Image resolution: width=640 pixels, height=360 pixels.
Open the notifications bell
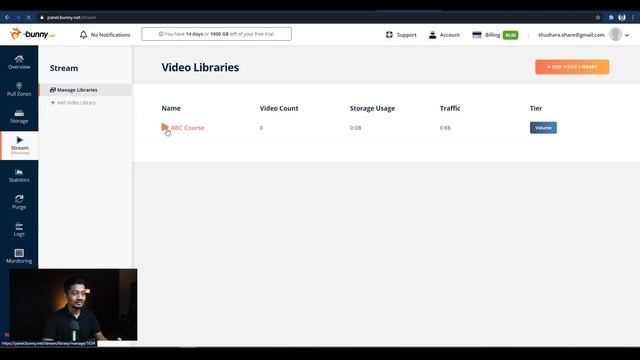(83, 35)
